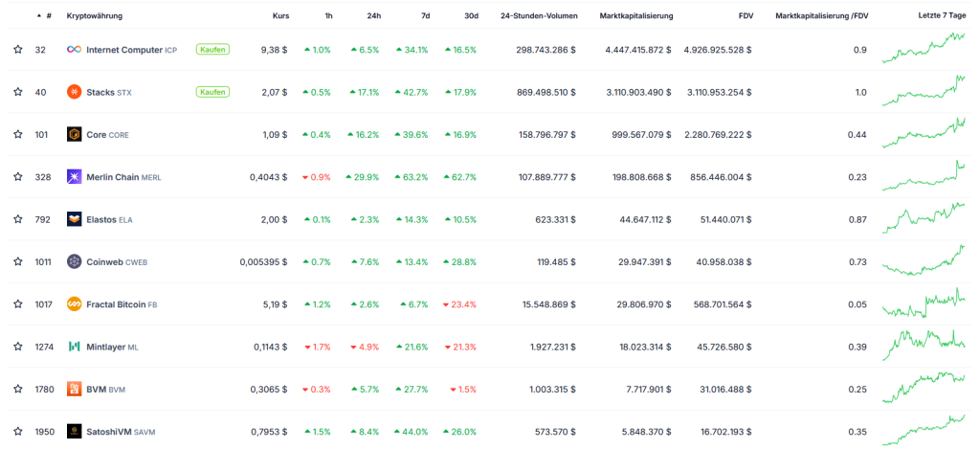Click the Core CORE logo icon
This screenshot has width=980, height=449.
(75, 134)
